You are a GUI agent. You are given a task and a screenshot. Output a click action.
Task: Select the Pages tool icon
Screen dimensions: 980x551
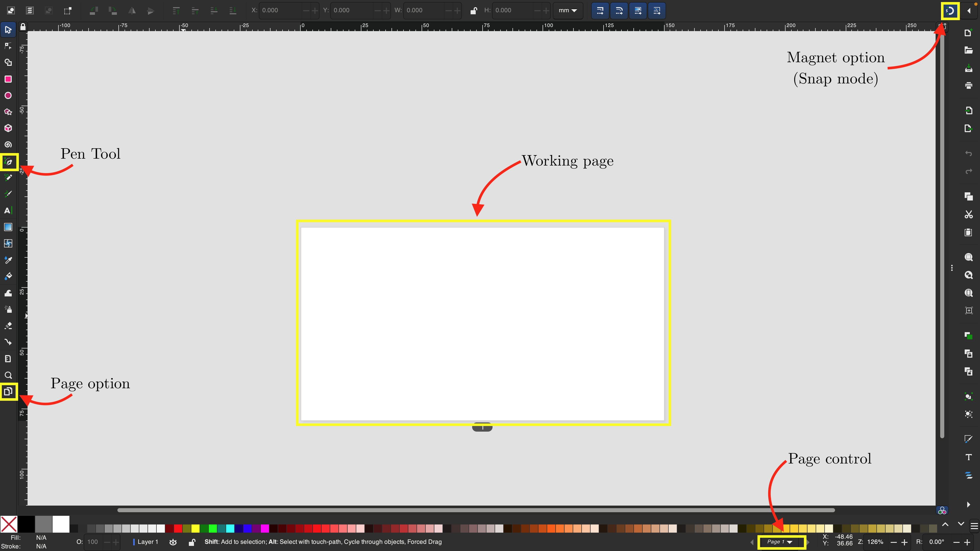tap(8, 391)
